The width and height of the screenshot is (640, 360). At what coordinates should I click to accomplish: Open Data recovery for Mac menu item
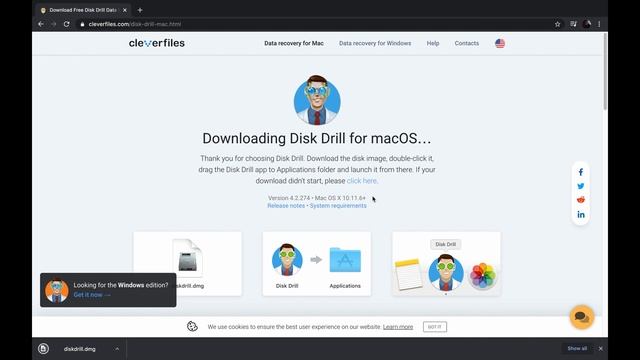pos(294,43)
